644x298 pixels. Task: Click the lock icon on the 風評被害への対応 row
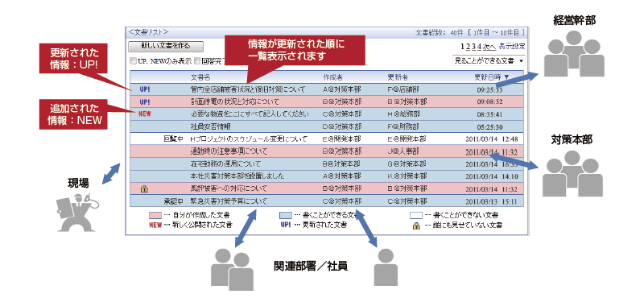coord(144,189)
